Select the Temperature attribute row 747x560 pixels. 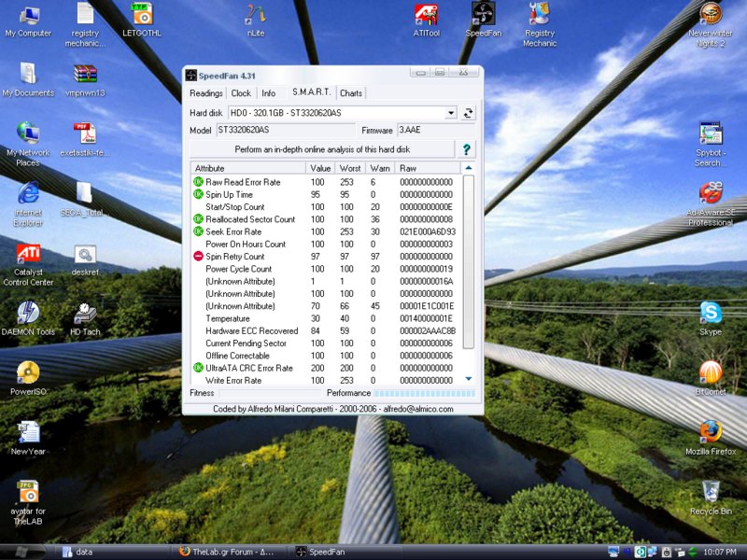point(326,318)
